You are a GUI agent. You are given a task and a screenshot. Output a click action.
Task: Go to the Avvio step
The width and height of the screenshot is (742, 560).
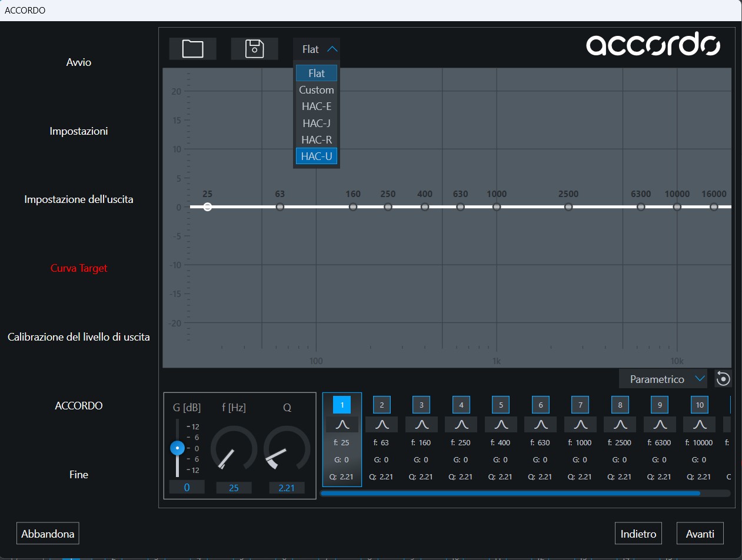tap(79, 62)
